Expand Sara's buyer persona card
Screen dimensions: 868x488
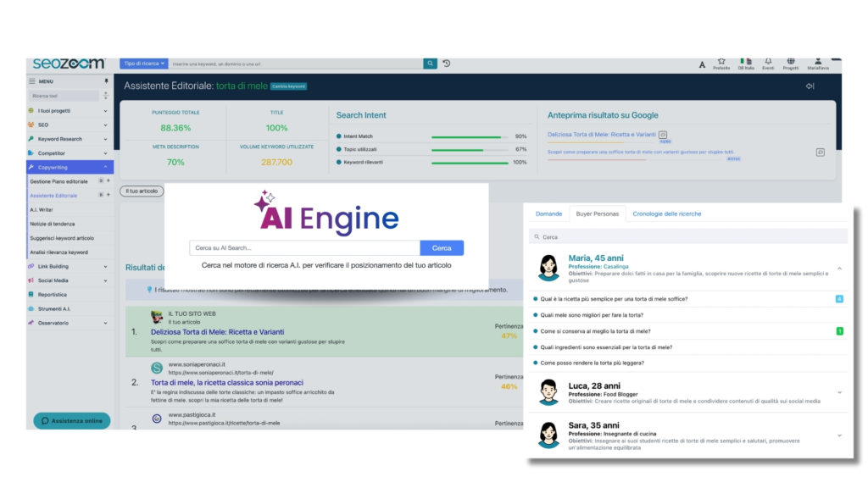[x=839, y=435]
